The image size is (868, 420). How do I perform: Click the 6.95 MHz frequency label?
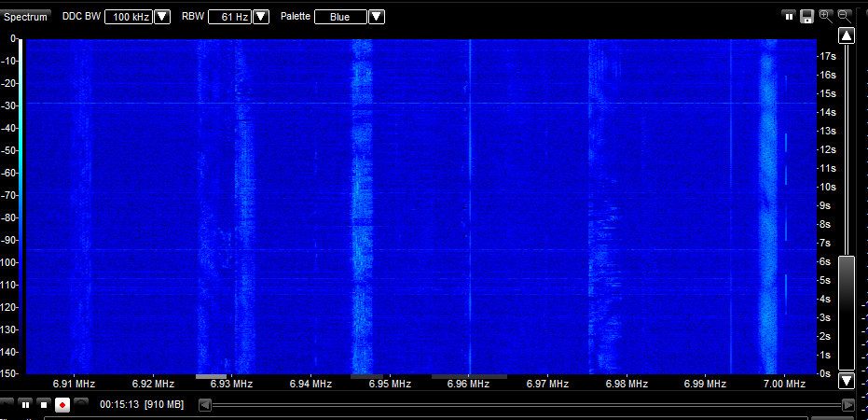point(391,384)
